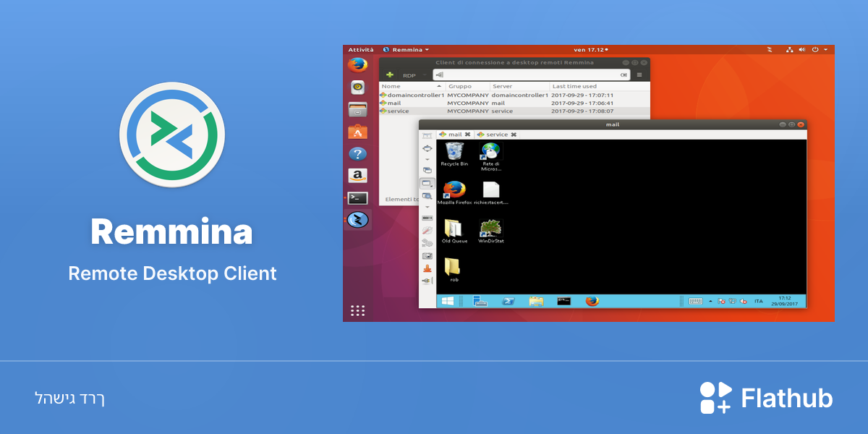
Task: Click the network icon in top bar
Action: [x=790, y=49]
